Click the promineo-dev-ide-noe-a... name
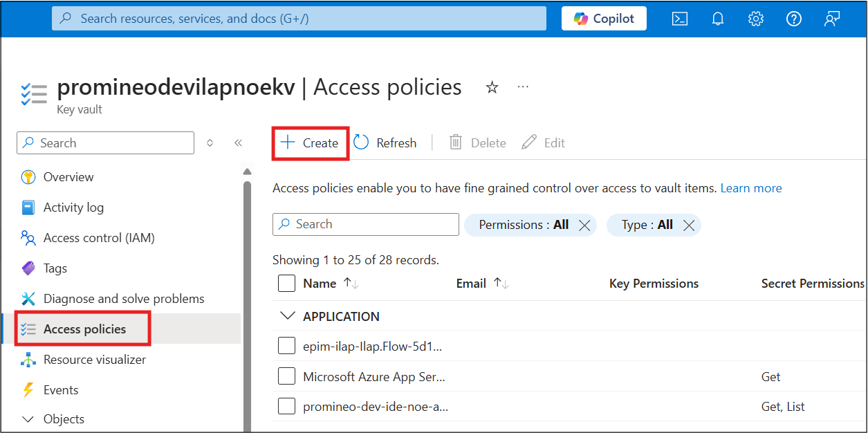Viewport: 868px width, 433px height. pos(376,407)
